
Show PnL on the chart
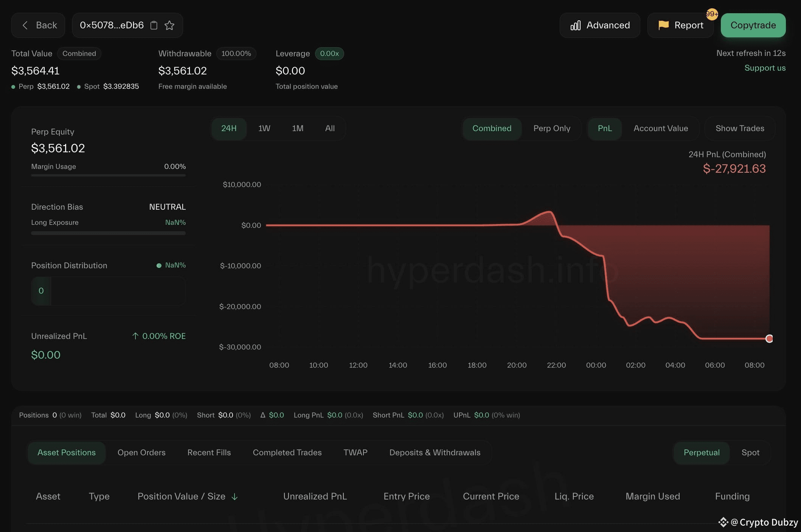pyautogui.click(x=605, y=128)
